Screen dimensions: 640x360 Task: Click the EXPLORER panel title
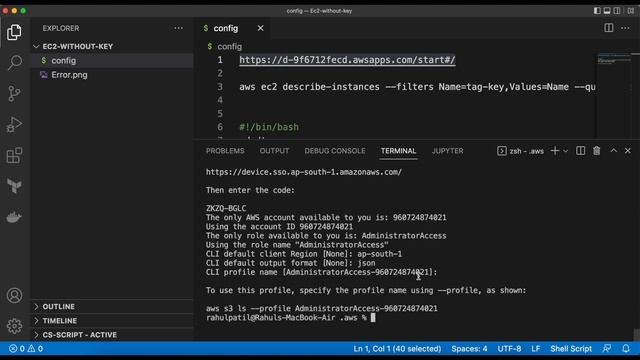tap(61, 28)
